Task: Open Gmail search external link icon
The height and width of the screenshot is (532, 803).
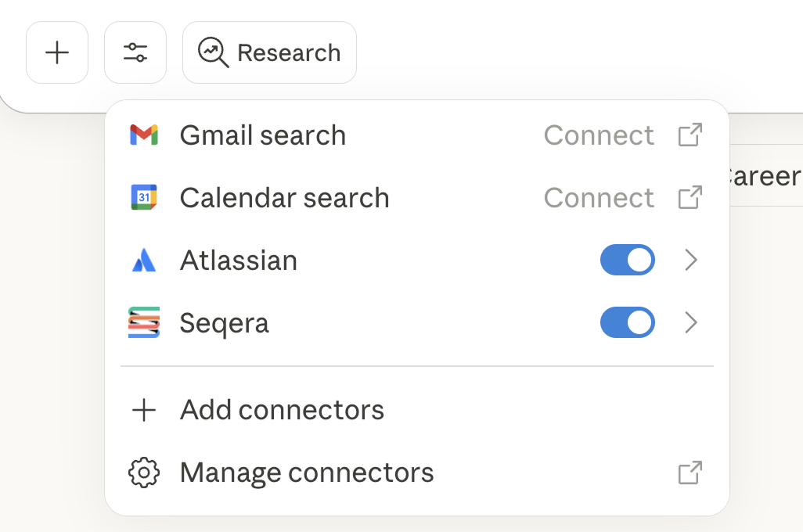Action: (690, 135)
